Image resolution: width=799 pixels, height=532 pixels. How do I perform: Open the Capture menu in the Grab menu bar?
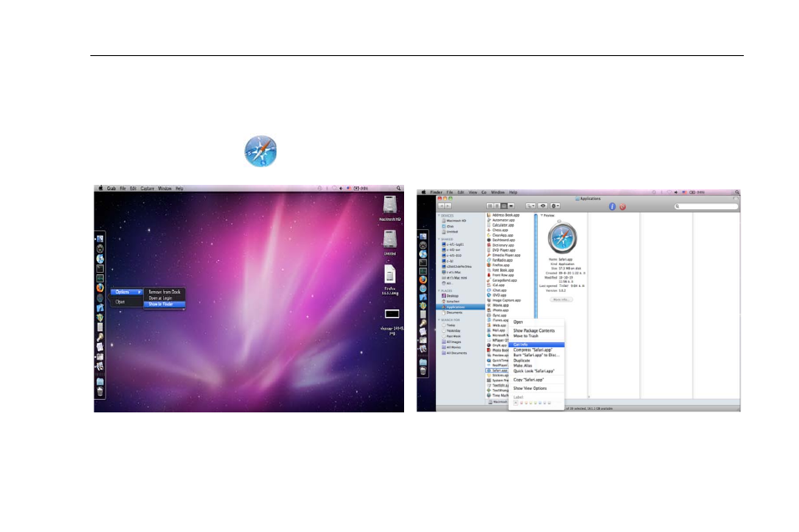click(x=147, y=188)
